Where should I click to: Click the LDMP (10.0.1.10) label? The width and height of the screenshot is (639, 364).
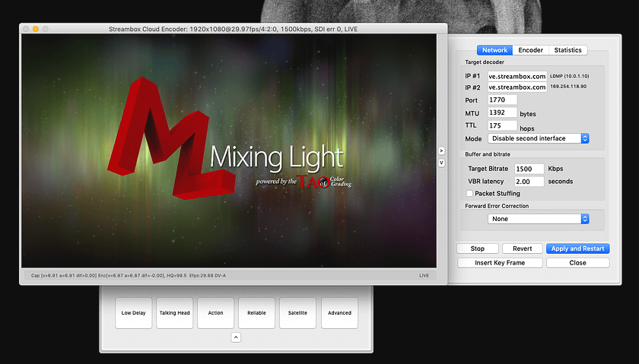pos(569,76)
